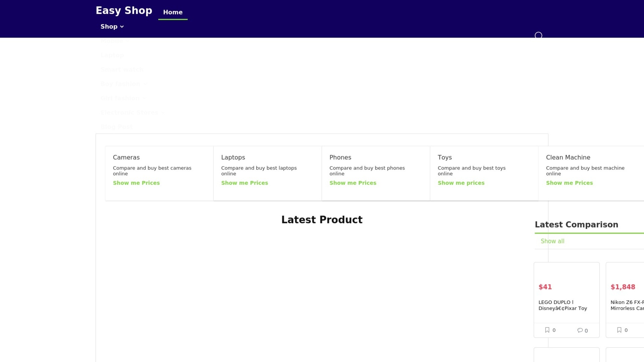Viewport: 644px width, 362px height.
Task: Click Show me Prices under Laptops
Action: 245,183
